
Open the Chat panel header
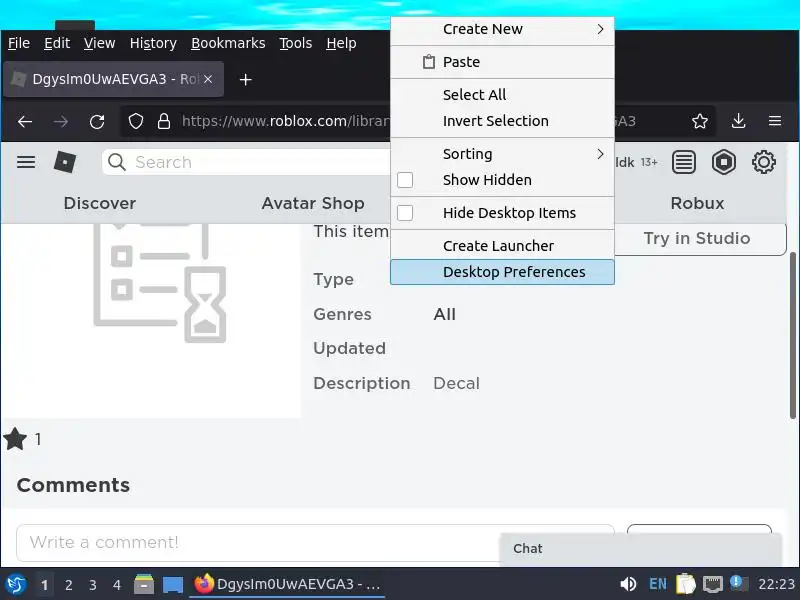[640, 549]
